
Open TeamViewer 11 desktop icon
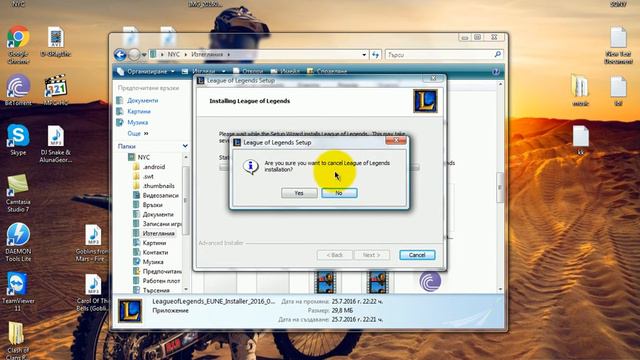[x=18, y=291]
